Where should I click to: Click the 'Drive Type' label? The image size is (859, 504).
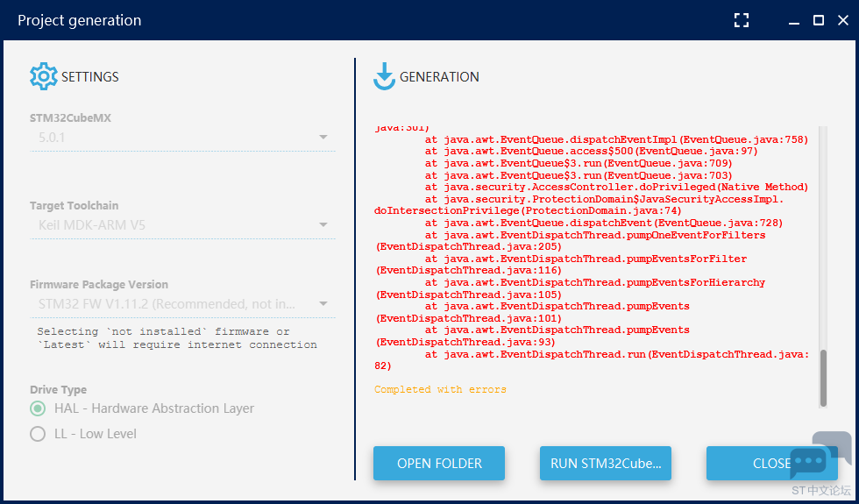pyautogui.click(x=58, y=389)
